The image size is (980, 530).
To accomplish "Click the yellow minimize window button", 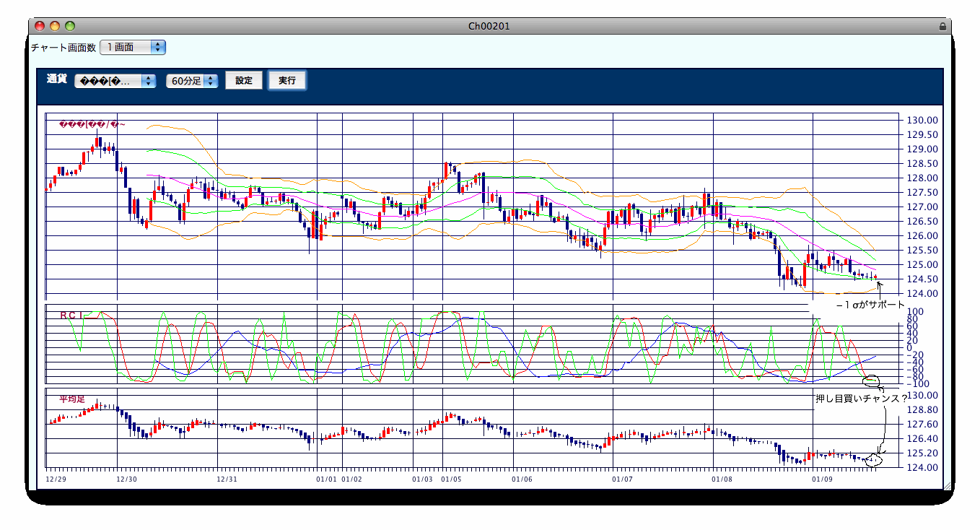I will tap(55, 26).
